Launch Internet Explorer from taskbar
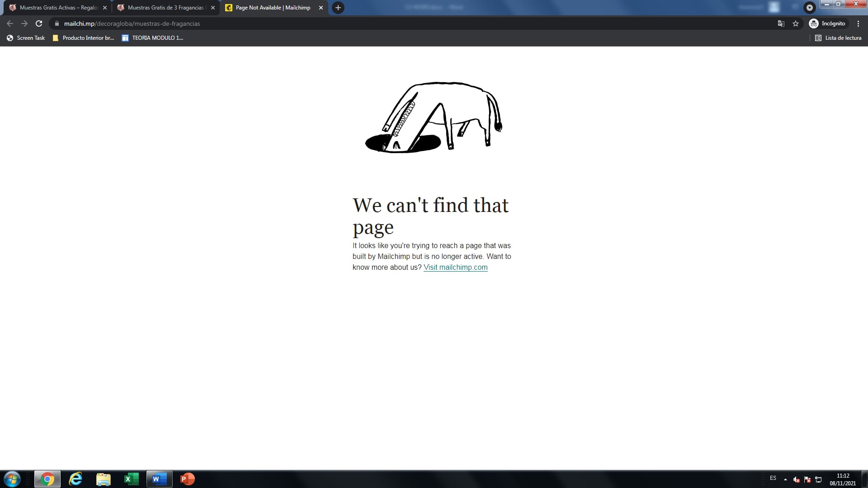 pos(75,479)
